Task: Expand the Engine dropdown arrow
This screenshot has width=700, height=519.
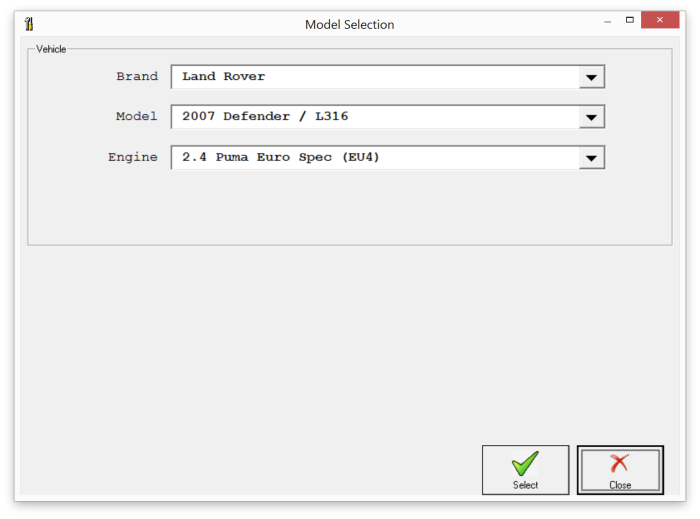Action: (592, 158)
